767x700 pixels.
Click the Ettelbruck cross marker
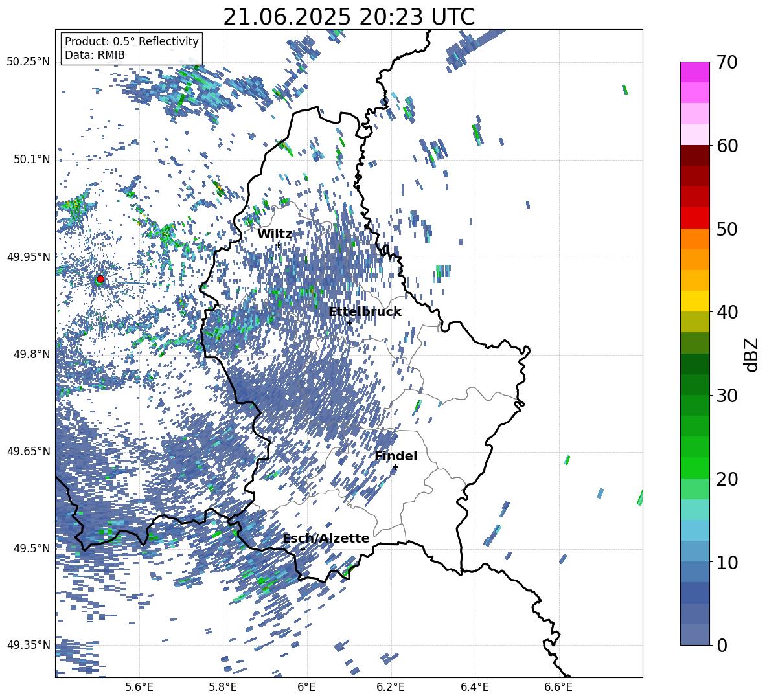point(349,322)
